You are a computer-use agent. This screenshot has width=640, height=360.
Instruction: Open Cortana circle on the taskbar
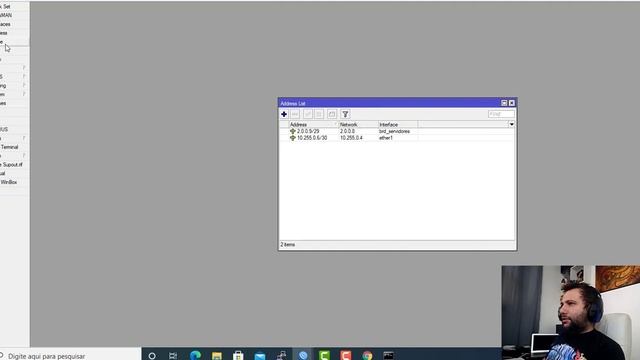pos(152,356)
